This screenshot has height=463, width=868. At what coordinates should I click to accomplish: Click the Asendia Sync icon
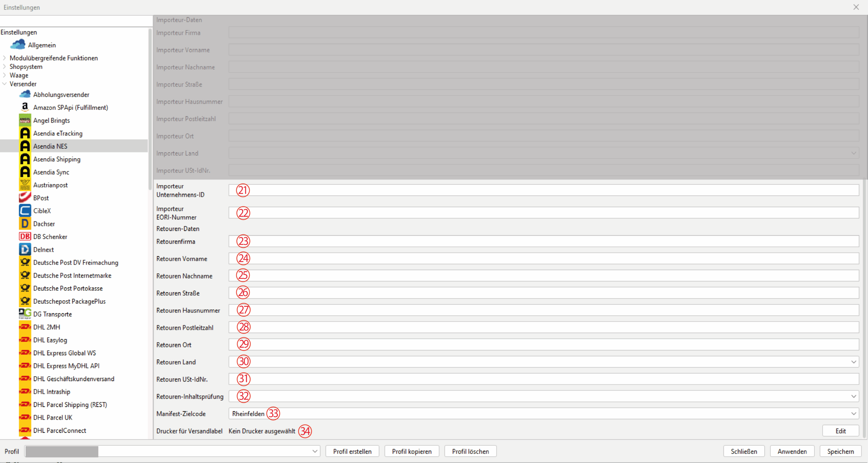pyautogui.click(x=25, y=172)
